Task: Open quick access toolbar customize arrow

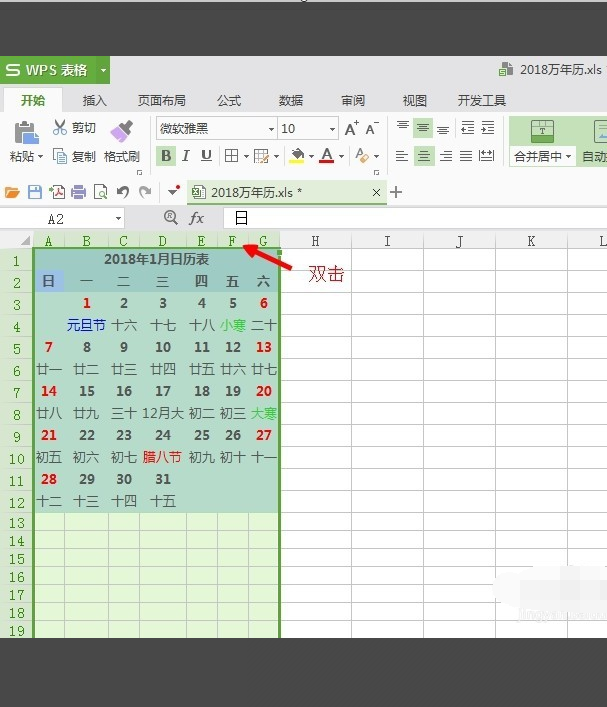Action: point(174,191)
